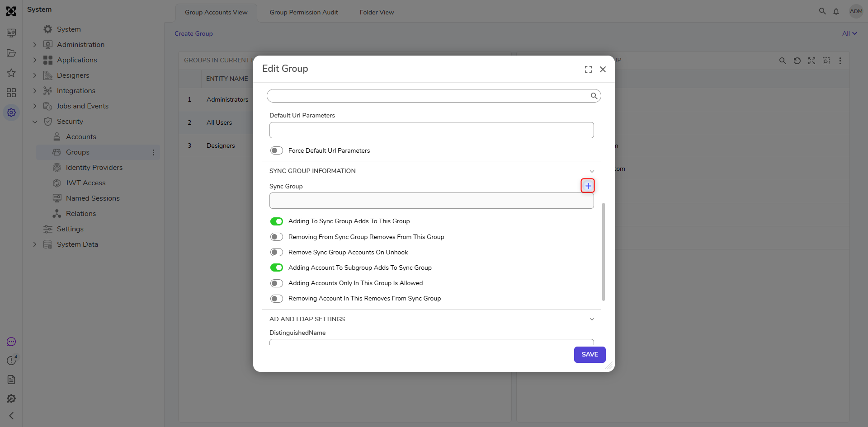
Task: Click the ENTITY NAME column header
Action: (x=227, y=79)
